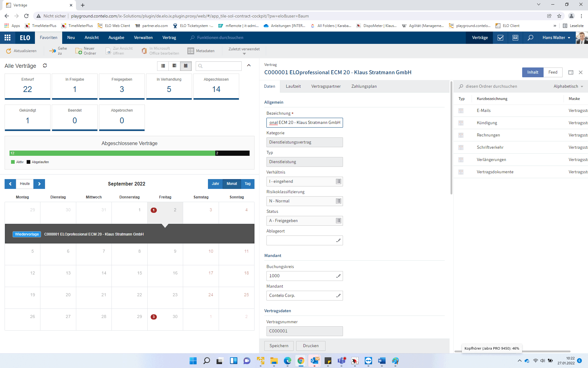Open the Risikoklassifizierung keyword list

click(338, 201)
